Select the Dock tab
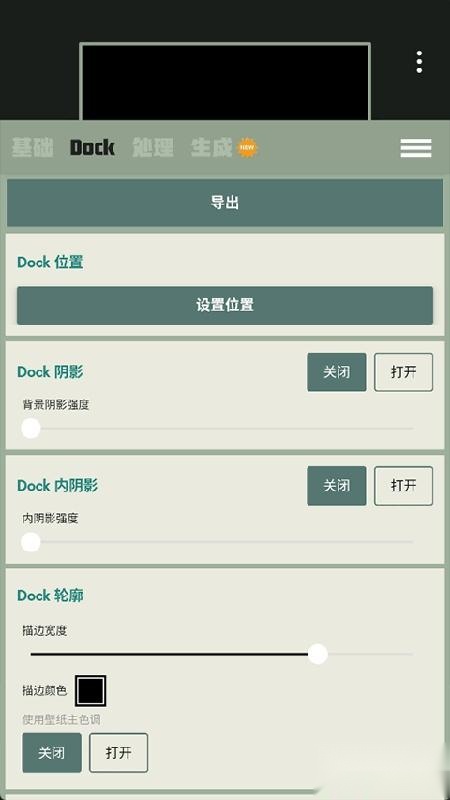450x800 pixels. [92, 147]
